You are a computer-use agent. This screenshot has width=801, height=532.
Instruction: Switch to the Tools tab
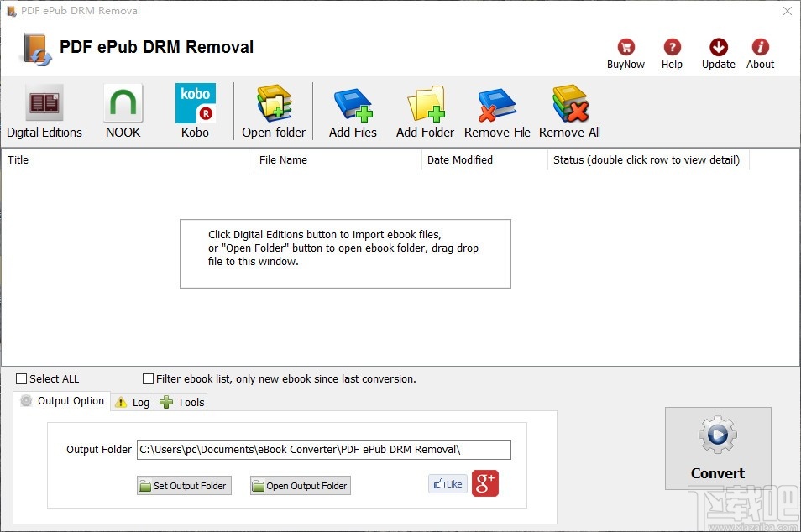[181, 402]
